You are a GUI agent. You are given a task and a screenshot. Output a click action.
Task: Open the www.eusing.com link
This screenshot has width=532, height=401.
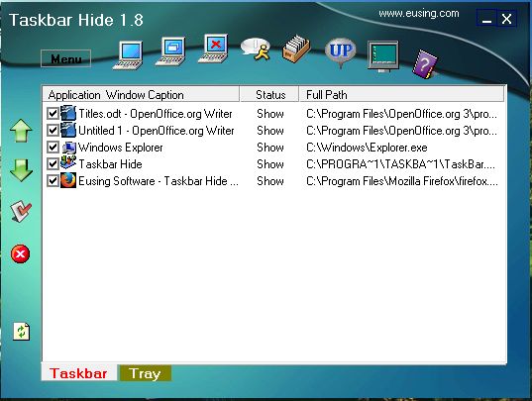click(x=419, y=14)
